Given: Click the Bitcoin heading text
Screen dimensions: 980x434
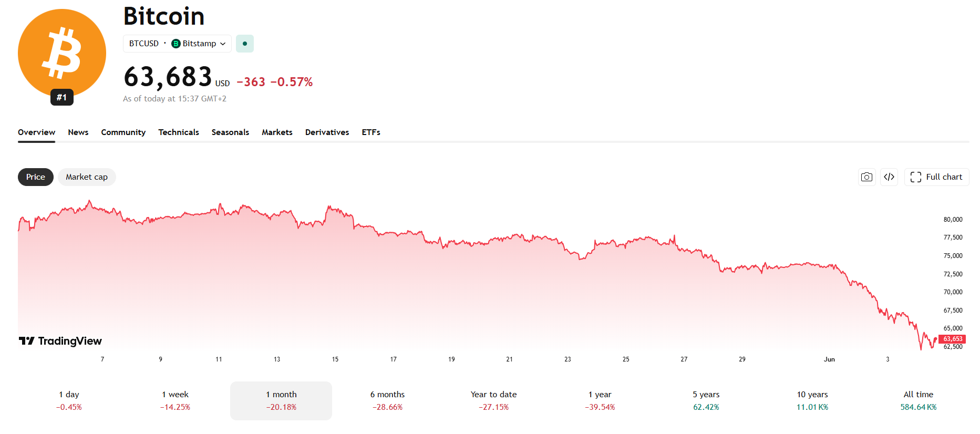Looking at the screenshot, I should tap(164, 16).
